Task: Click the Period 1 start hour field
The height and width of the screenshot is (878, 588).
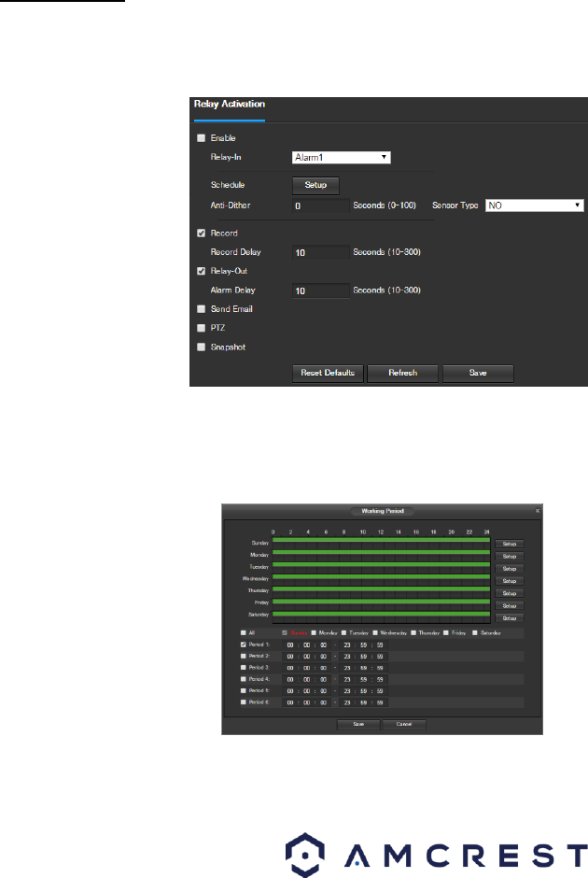Action: pyautogui.click(x=290, y=645)
